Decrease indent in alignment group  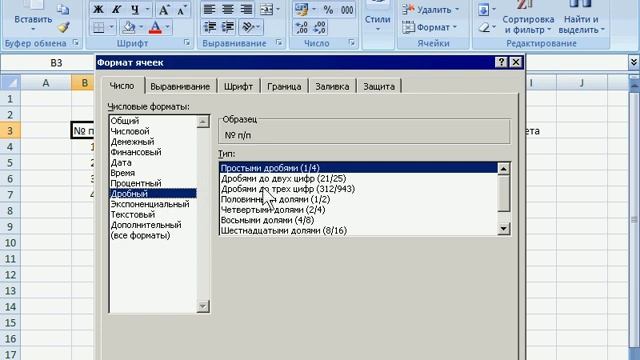tap(210, 27)
